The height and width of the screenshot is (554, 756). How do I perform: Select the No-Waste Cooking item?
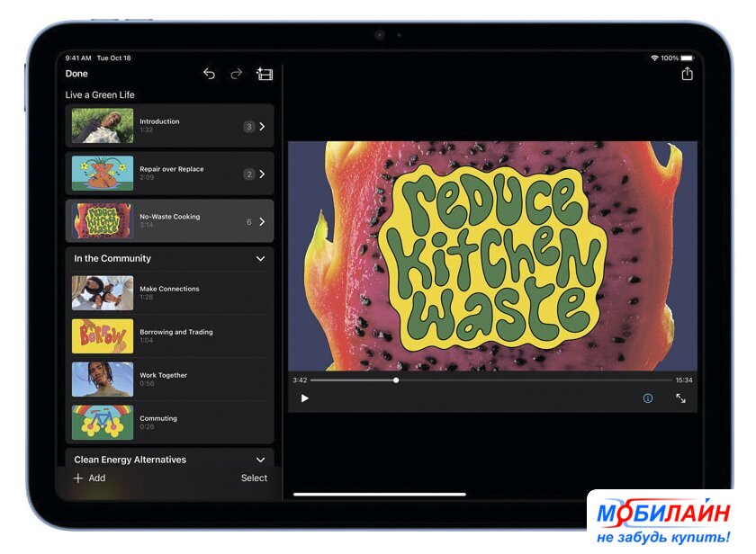tap(169, 220)
